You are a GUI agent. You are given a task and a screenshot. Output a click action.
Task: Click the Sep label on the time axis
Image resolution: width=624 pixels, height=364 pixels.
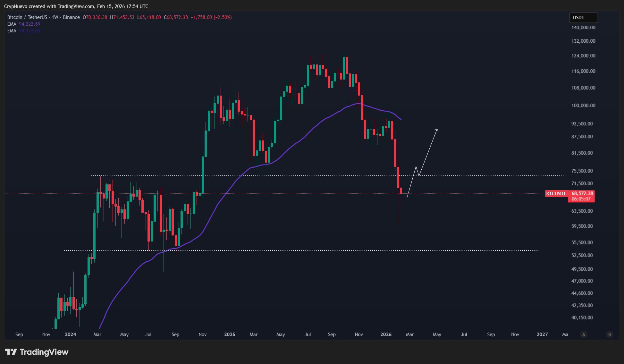[x=19, y=334]
